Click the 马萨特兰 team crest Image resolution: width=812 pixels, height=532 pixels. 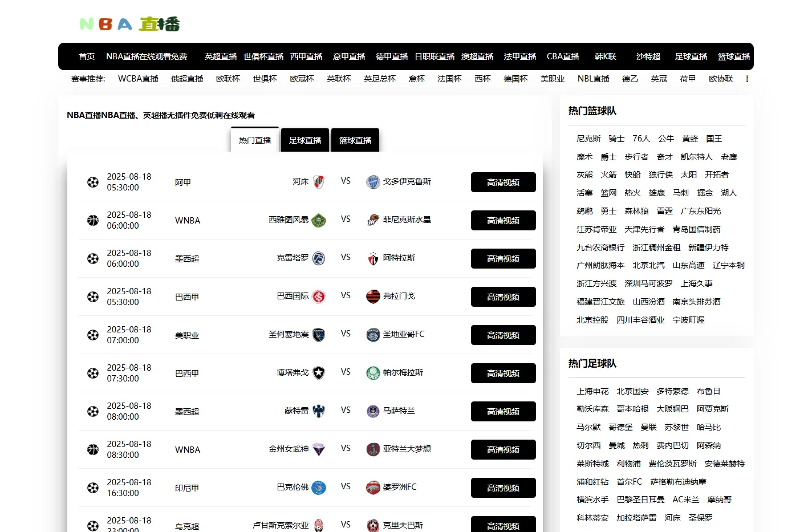point(373,411)
